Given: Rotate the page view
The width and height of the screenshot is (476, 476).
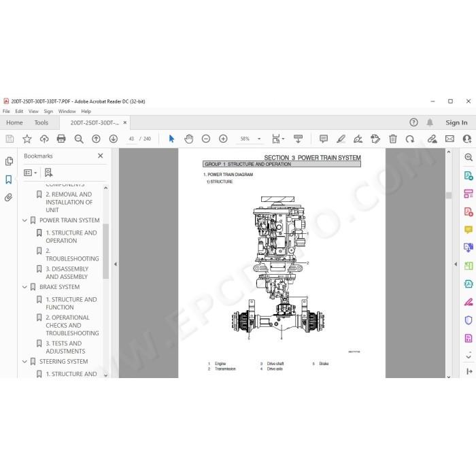Looking at the screenshot, I should [x=410, y=139].
